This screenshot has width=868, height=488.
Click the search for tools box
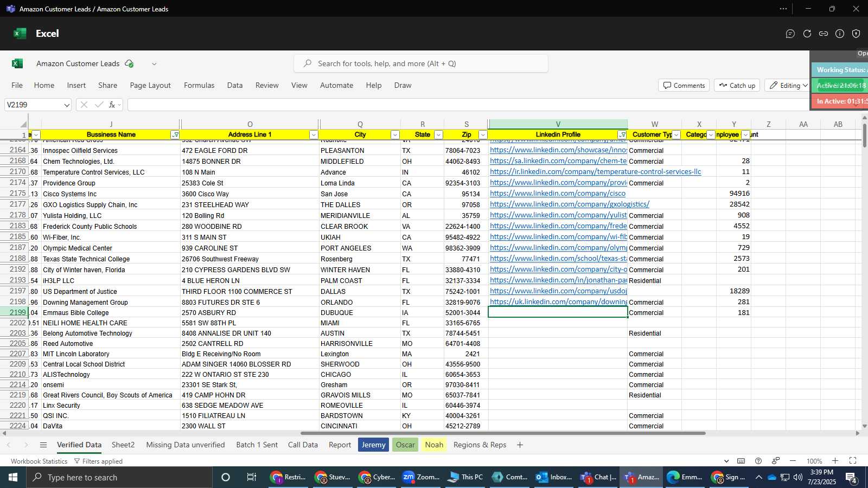[x=421, y=63]
